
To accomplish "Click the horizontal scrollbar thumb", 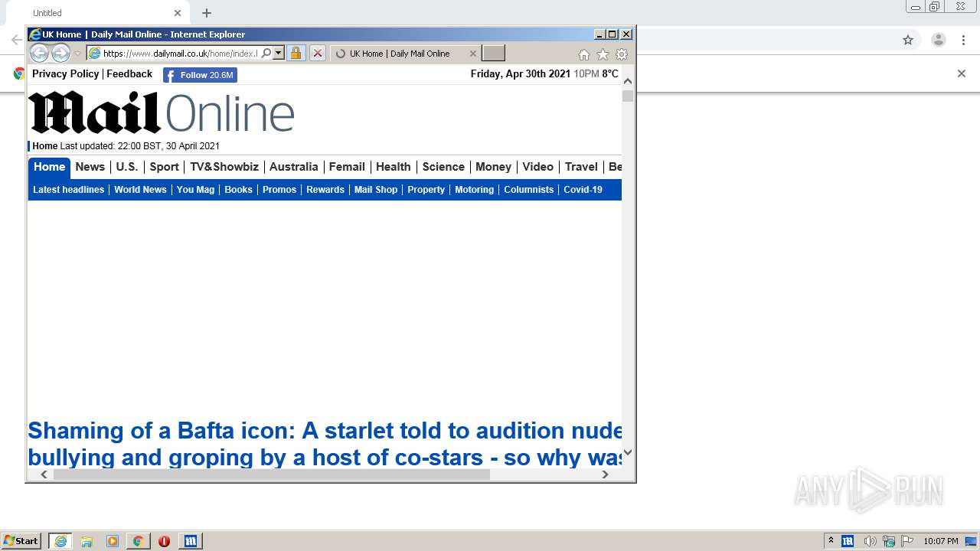I will [271, 474].
